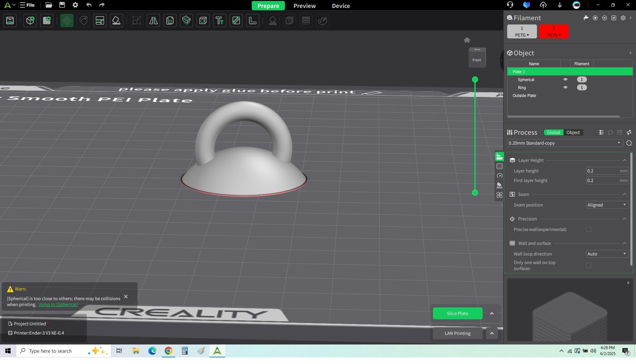636x364 pixels.
Task: Follow the Jump to [Spherical] link
Action: (58, 304)
